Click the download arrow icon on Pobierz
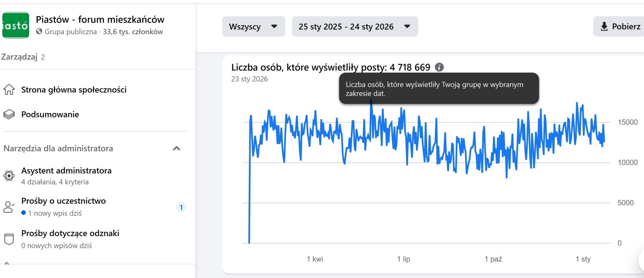The image size is (644, 278). (604, 27)
